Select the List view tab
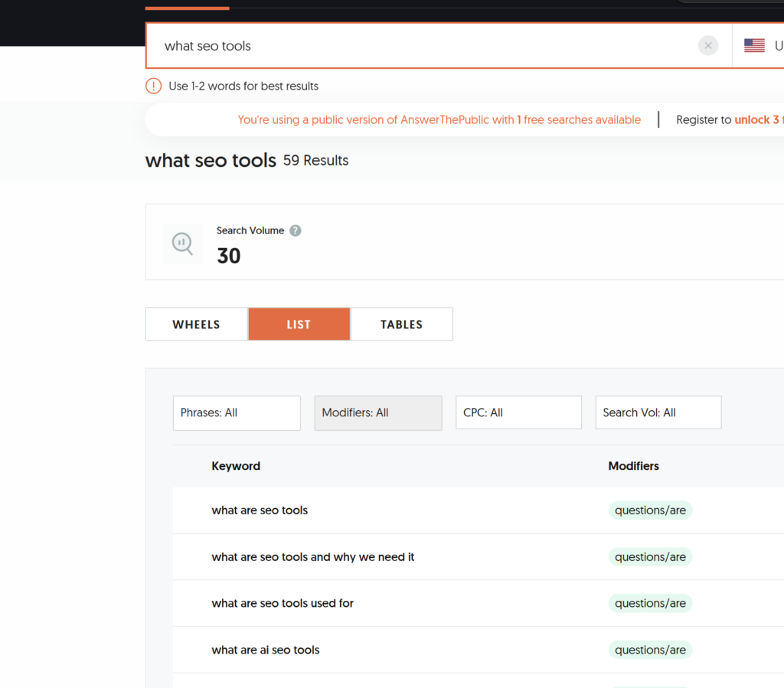 [x=299, y=324]
